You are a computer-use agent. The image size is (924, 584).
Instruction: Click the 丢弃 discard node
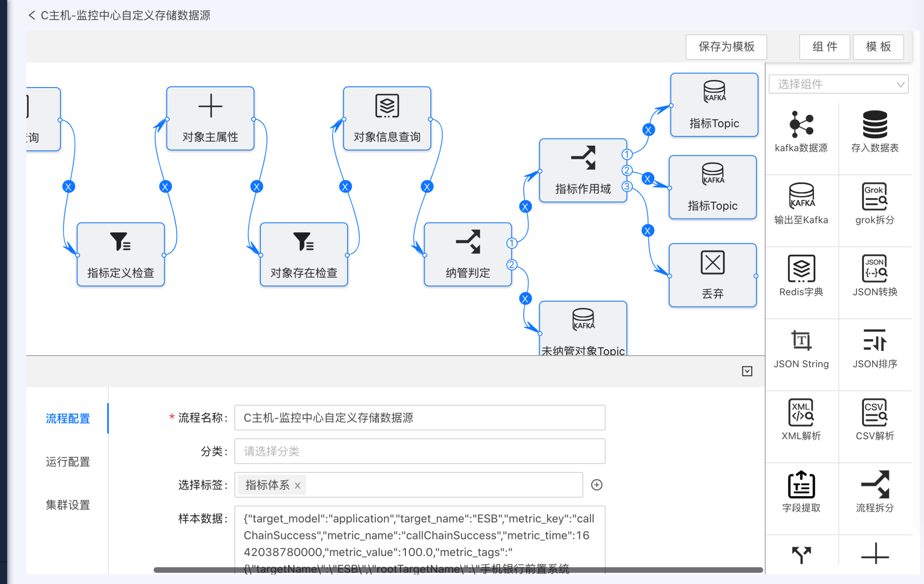[x=712, y=275]
